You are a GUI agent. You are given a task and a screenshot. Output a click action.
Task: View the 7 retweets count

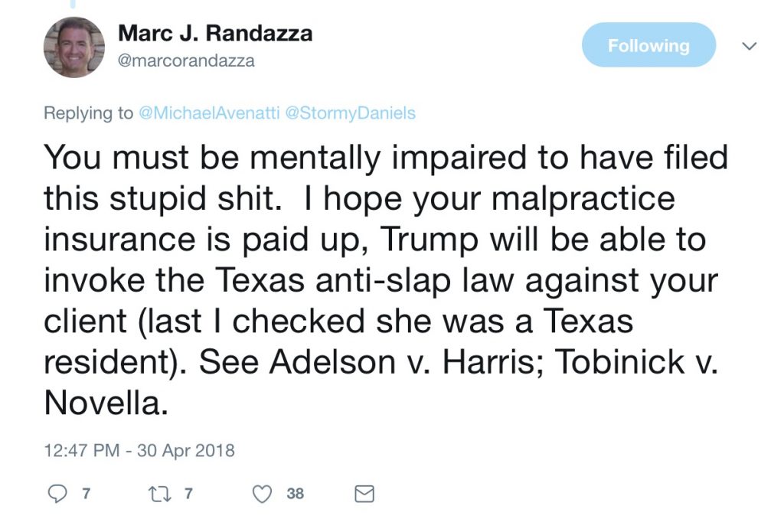[x=188, y=494]
